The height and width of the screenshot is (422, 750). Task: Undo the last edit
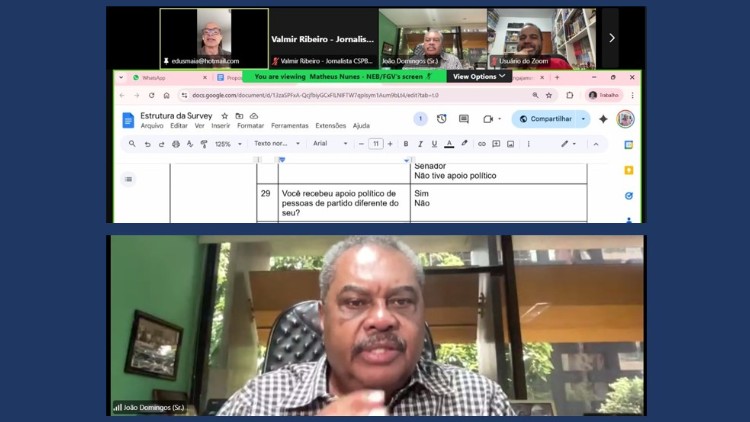147,144
